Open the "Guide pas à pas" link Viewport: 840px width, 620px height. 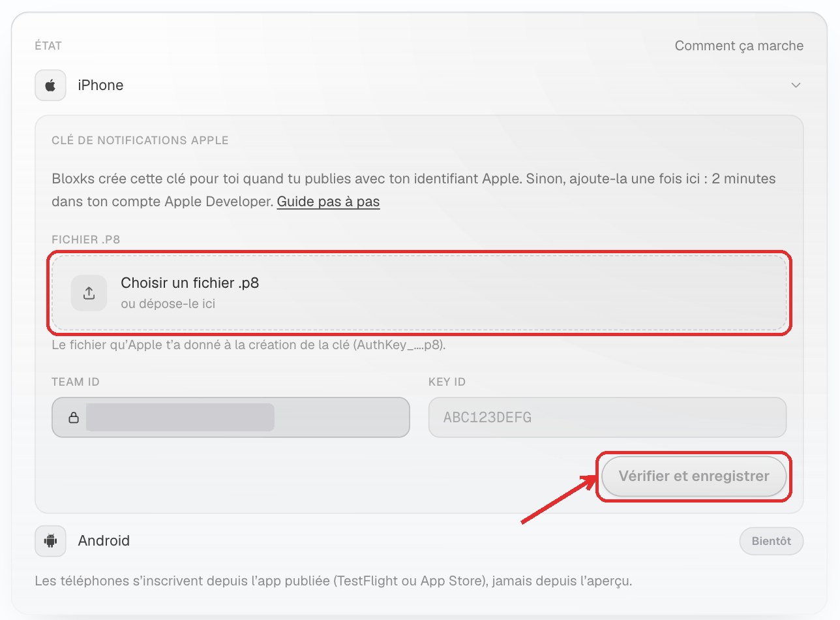pyautogui.click(x=329, y=202)
